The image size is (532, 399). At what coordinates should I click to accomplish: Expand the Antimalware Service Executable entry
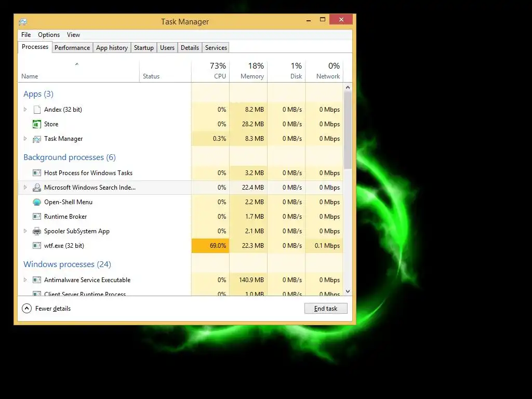click(25, 280)
